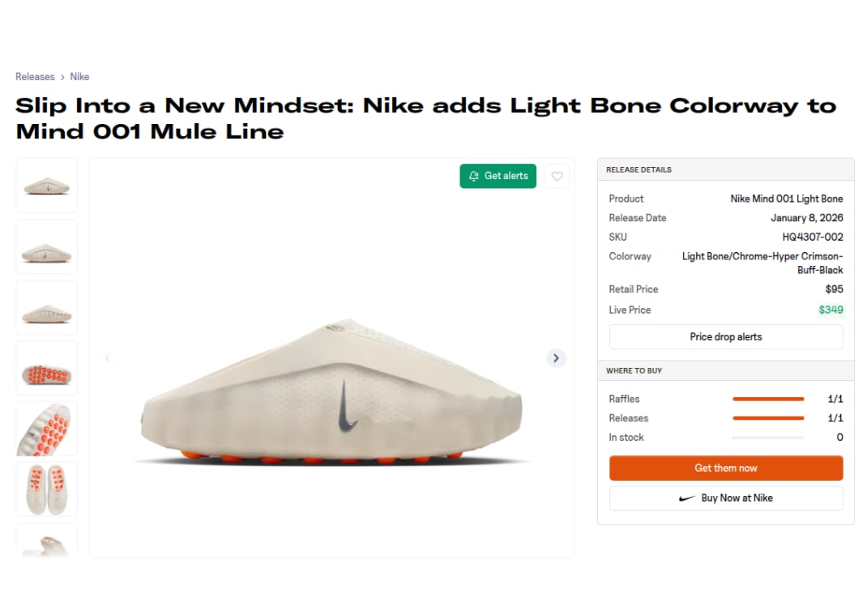867x616 pixels.
Task: Click the breadcrumb chevron after Releases
Action: click(62, 76)
